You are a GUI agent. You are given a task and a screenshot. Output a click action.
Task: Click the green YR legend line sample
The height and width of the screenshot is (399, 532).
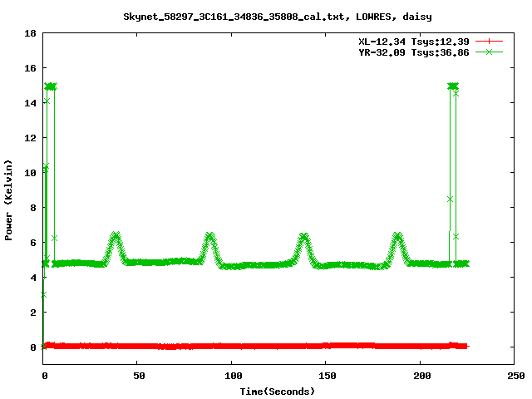point(489,52)
